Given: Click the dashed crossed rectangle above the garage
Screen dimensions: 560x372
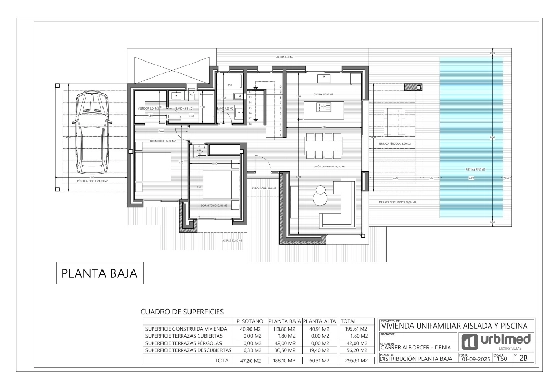Looking at the screenshot, I should (172, 70).
